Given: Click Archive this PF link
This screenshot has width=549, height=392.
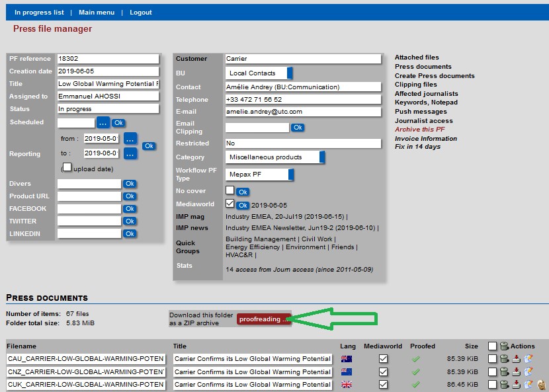Looking at the screenshot, I should pos(419,130).
